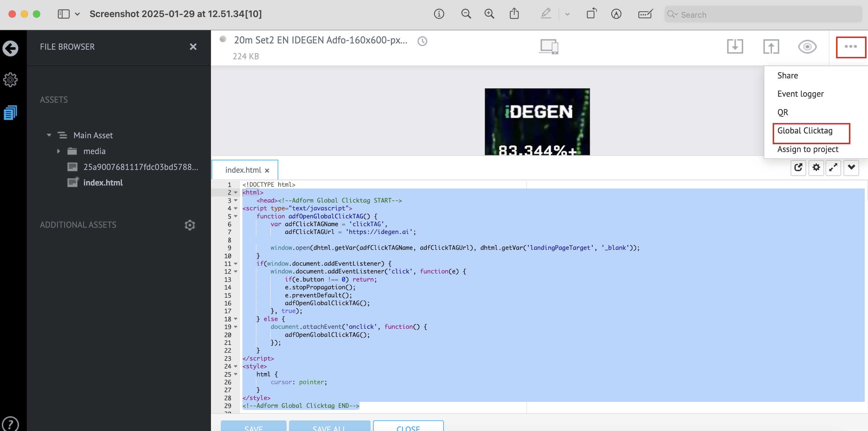
Task: Select the Preview markup highlight pen
Action: tap(546, 13)
